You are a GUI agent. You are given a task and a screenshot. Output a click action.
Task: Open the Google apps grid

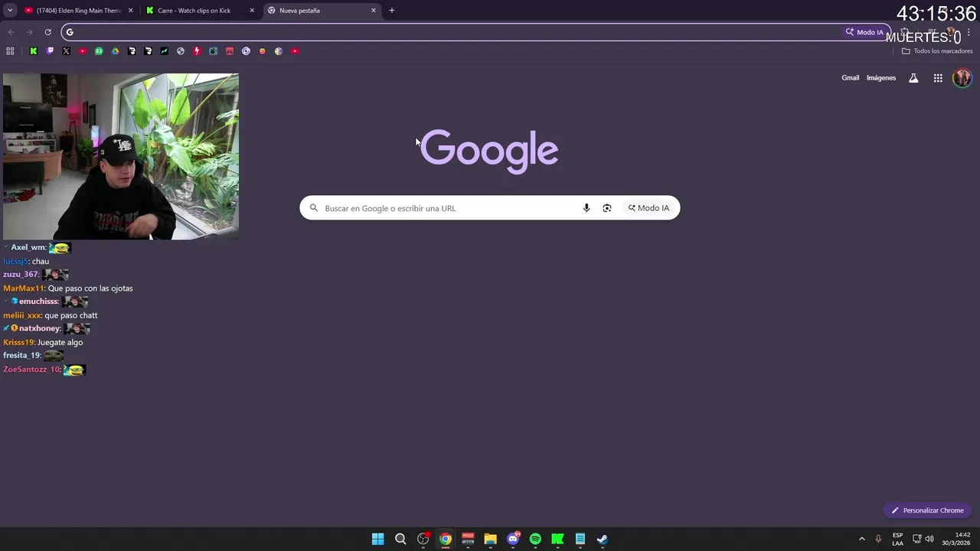tap(938, 78)
